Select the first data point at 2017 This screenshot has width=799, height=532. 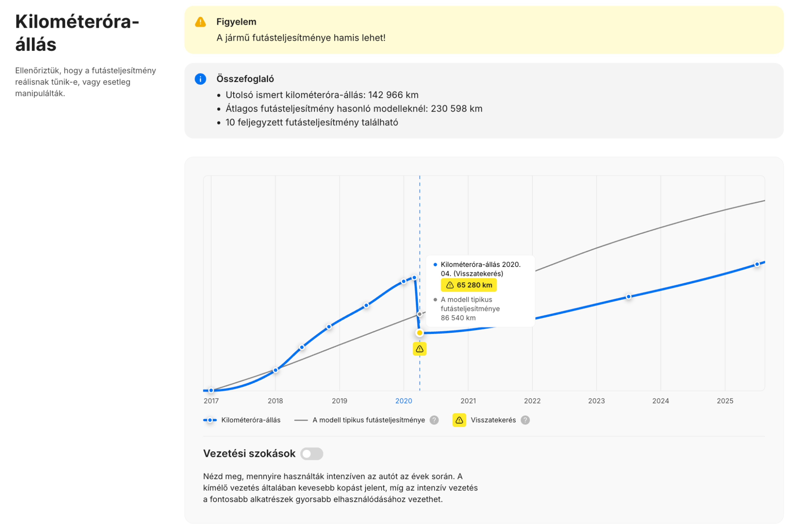pos(211,391)
